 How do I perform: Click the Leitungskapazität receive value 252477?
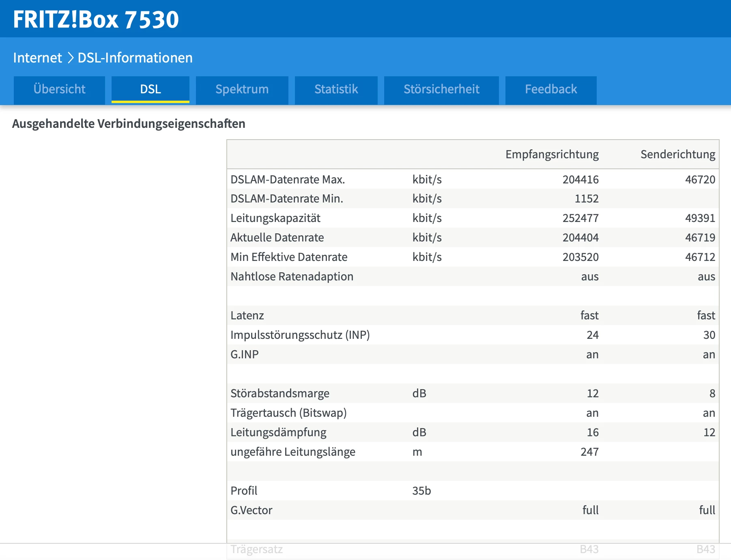click(x=580, y=218)
